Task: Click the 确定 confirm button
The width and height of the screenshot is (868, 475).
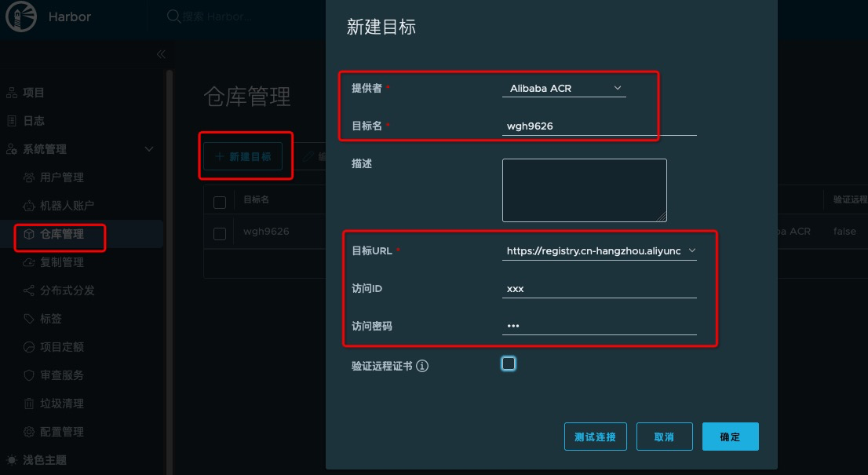Action: pyautogui.click(x=730, y=437)
